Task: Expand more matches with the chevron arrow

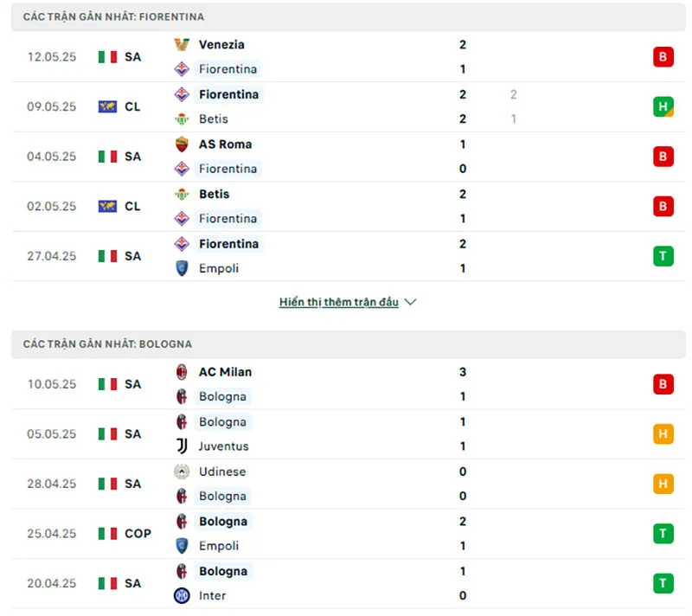Action: pyautogui.click(x=410, y=302)
